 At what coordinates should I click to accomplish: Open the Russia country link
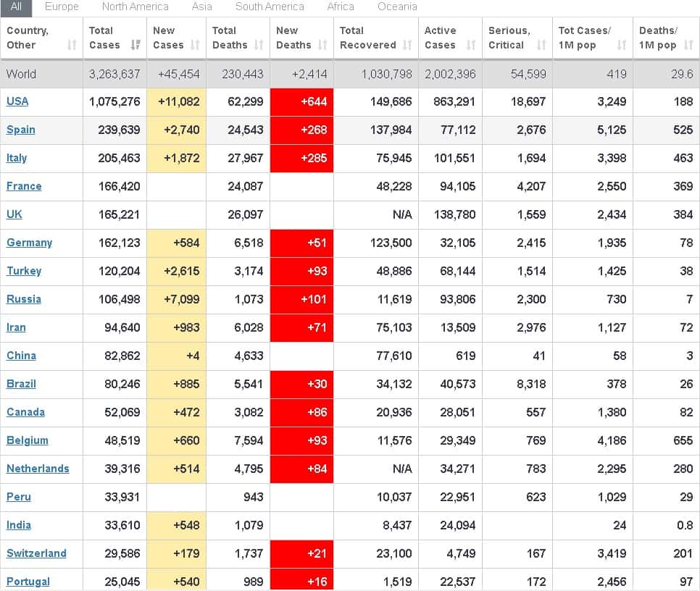[x=24, y=299]
